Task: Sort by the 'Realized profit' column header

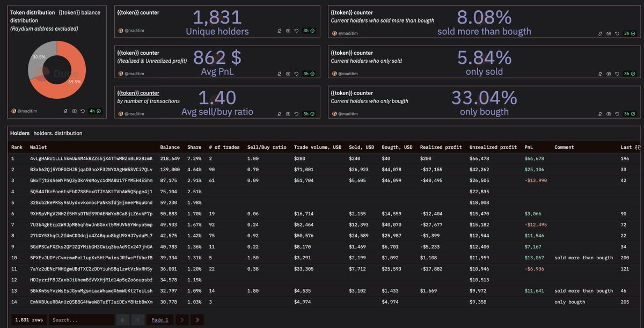Action: click(x=441, y=147)
